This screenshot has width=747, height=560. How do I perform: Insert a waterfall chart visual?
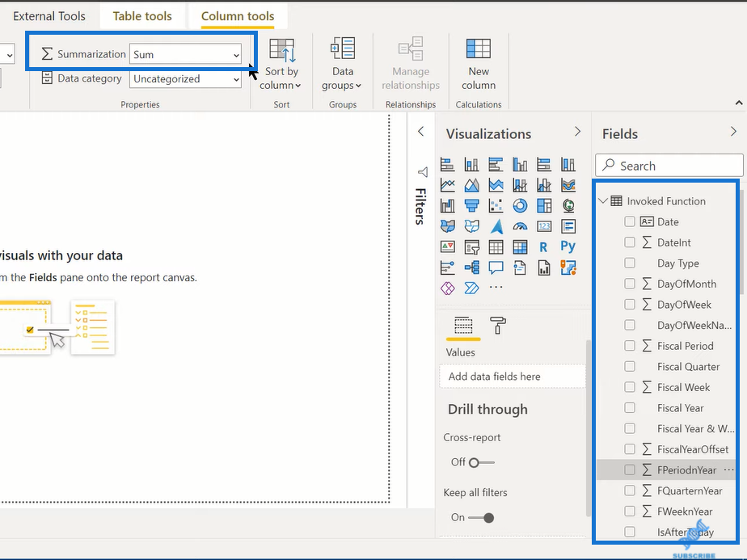coord(447,206)
